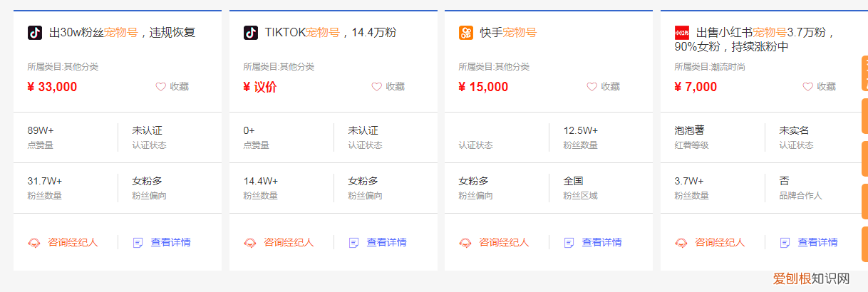Click the 未实名 verification status

point(794,131)
